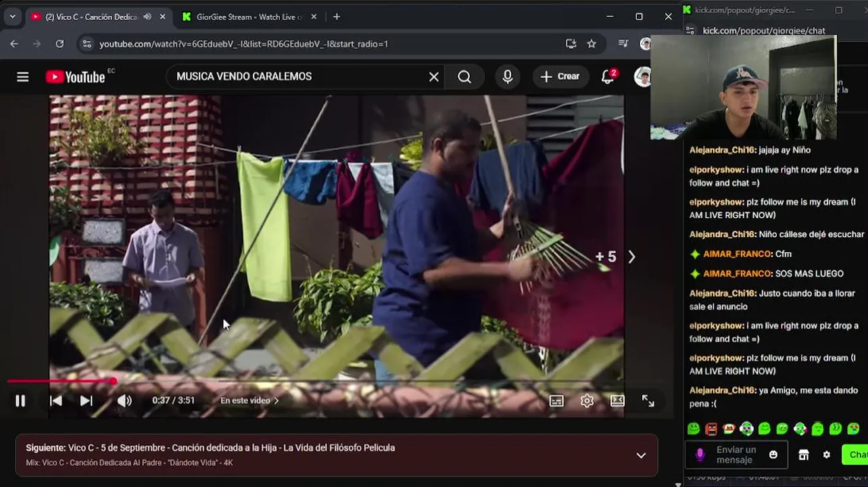
Task: Click 'Mix: Vico C - Canción Dedicada Al Padre' text
Action: [x=129, y=463]
